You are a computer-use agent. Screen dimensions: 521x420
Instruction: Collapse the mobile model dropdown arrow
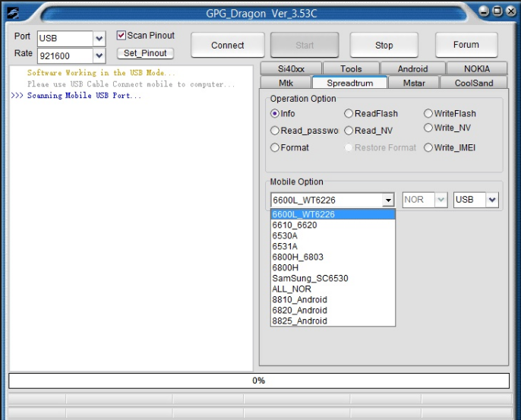point(388,200)
